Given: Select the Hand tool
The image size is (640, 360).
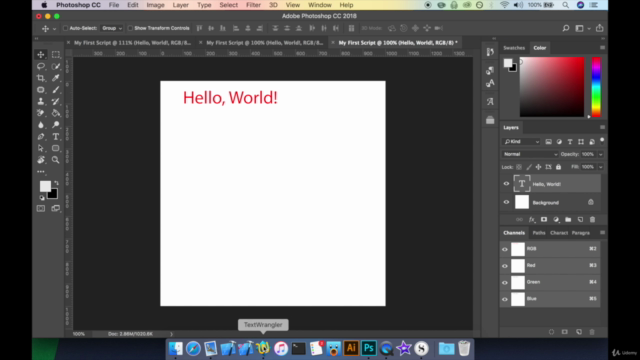Looking at the screenshot, I should (x=41, y=160).
